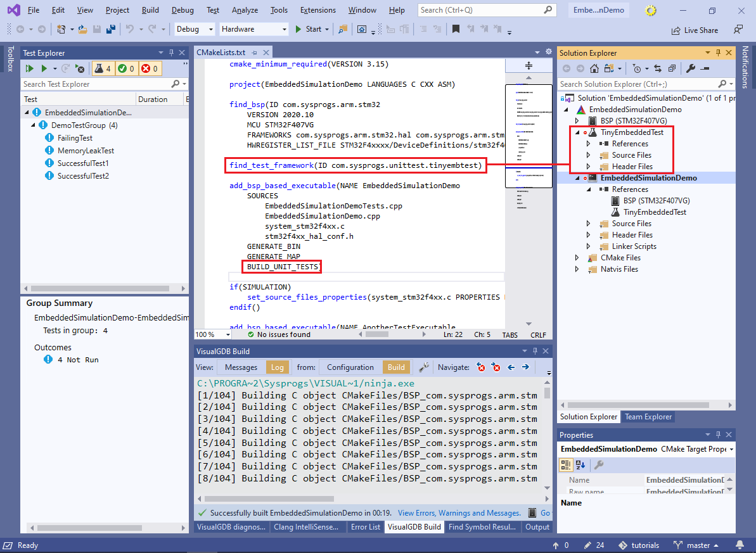The height and width of the screenshot is (553, 756).
Task: Click Collapse All icon in Solution Explorer
Action: click(672, 68)
